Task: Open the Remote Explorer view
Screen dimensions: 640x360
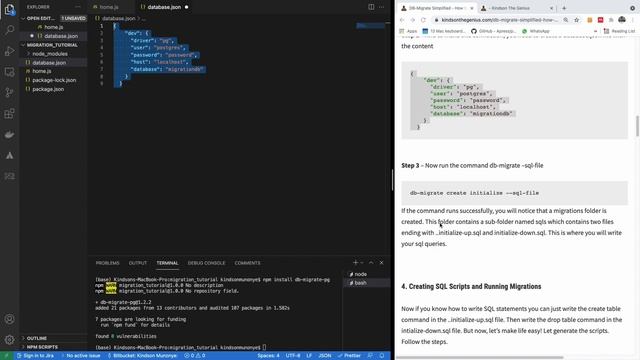Action: 9,72
